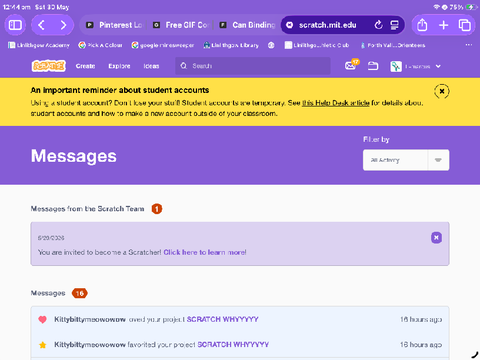Dismiss the student accounts reminder banner
The width and height of the screenshot is (480, 360).
[442, 91]
